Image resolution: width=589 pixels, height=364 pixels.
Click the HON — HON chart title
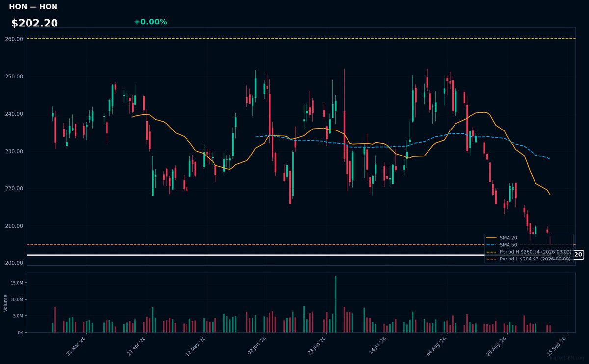(x=33, y=7)
